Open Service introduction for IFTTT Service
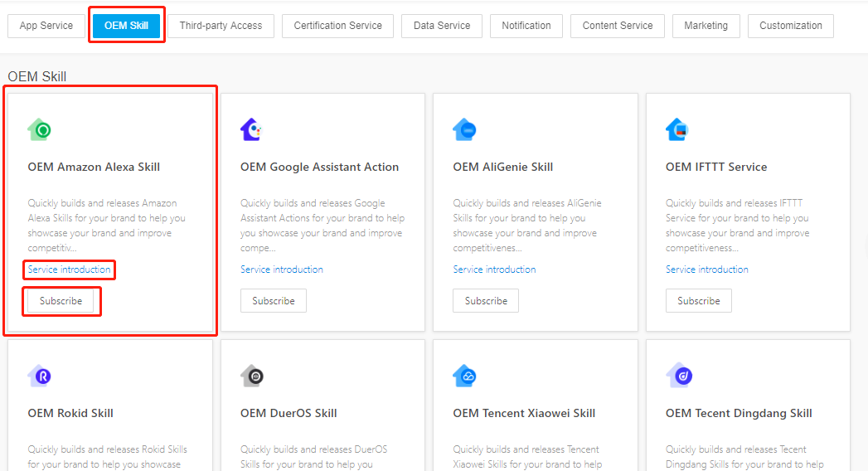The image size is (868, 471). point(707,269)
